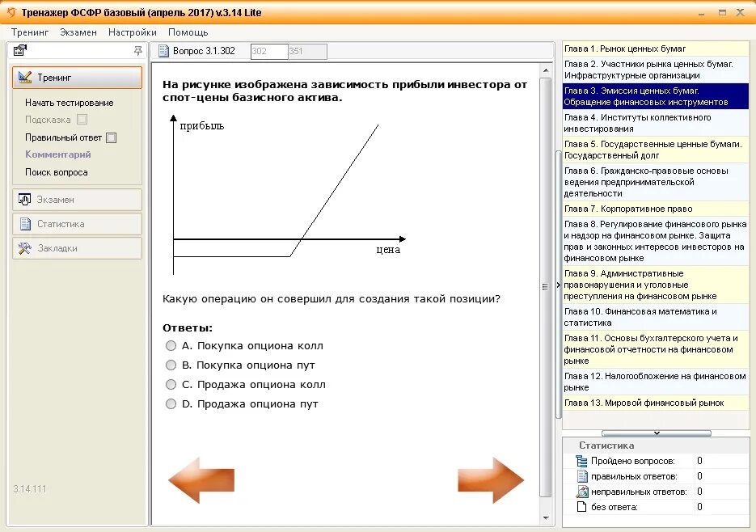756x532 pixels.
Task: Select Глава 4. Институты коллективного инвестирования
Action: click(x=655, y=123)
